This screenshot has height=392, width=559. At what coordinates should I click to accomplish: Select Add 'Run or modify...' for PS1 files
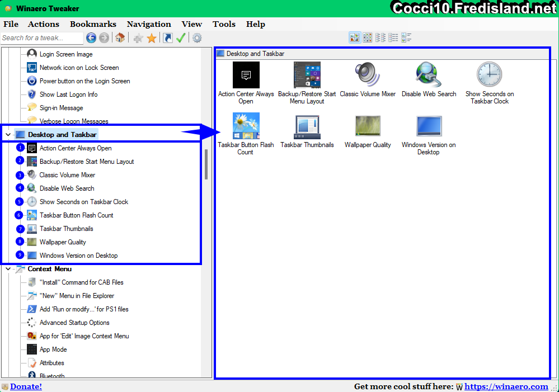[84, 309]
